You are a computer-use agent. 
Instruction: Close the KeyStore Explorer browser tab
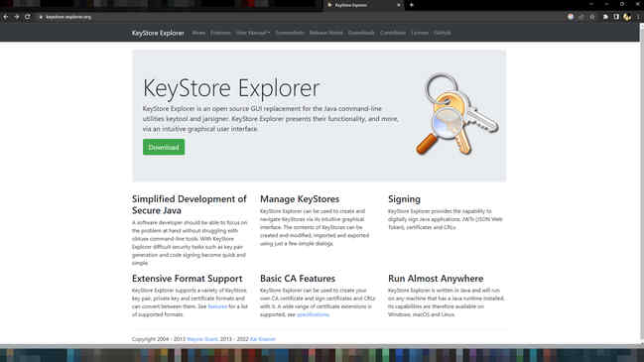pos(398,5)
